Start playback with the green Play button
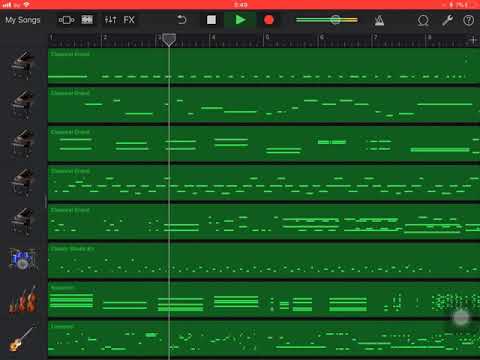This screenshot has width=480, height=360. pos(240,20)
